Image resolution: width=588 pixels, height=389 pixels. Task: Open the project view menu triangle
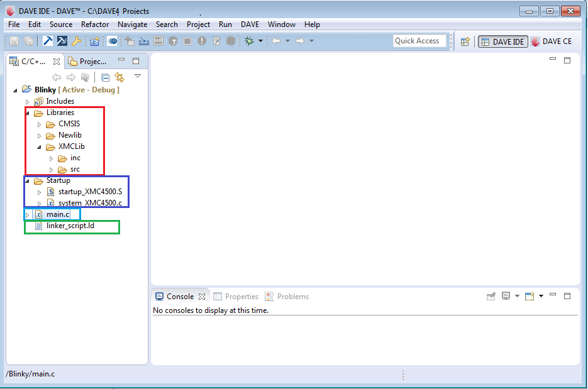pos(138,76)
